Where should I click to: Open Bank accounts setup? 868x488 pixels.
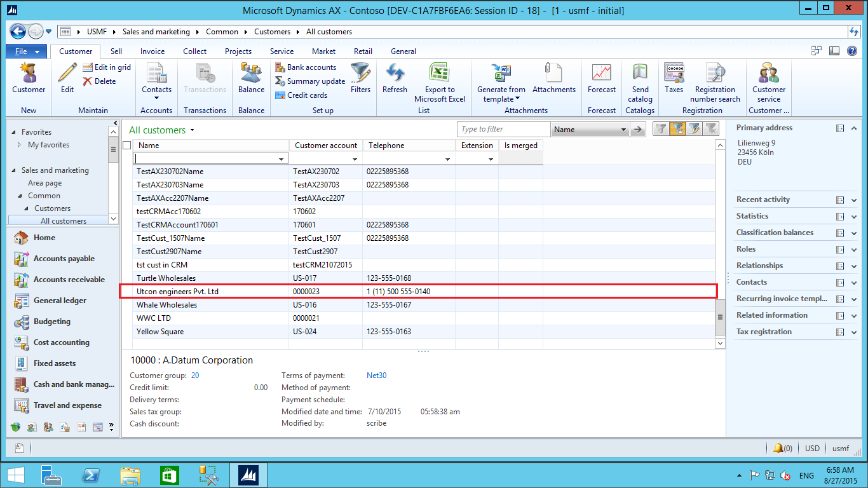click(x=306, y=67)
